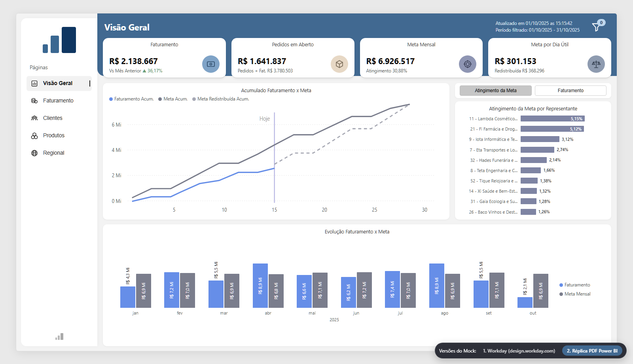
Task: Click the blue bar-chart logo at top of sidebar
Action: point(59,40)
